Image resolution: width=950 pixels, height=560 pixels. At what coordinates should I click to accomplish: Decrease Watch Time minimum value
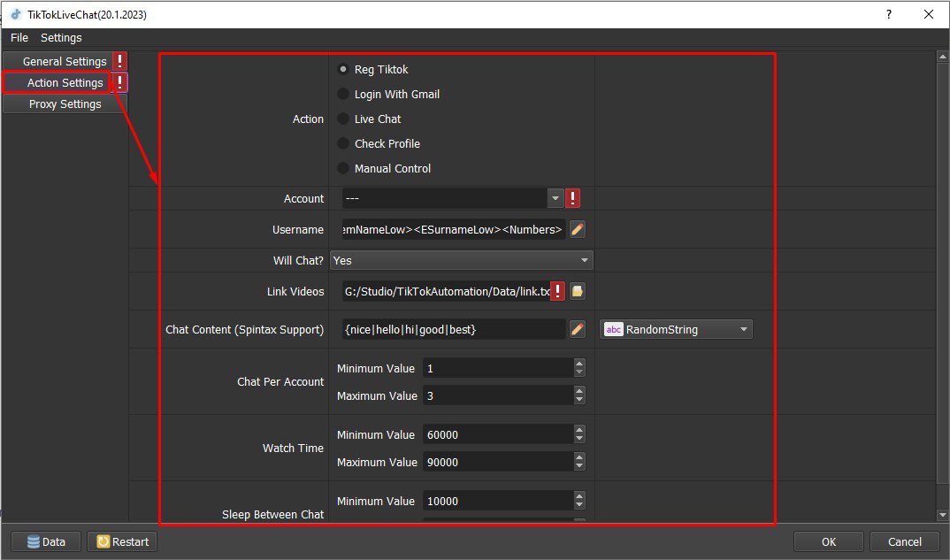pyautogui.click(x=579, y=440)
